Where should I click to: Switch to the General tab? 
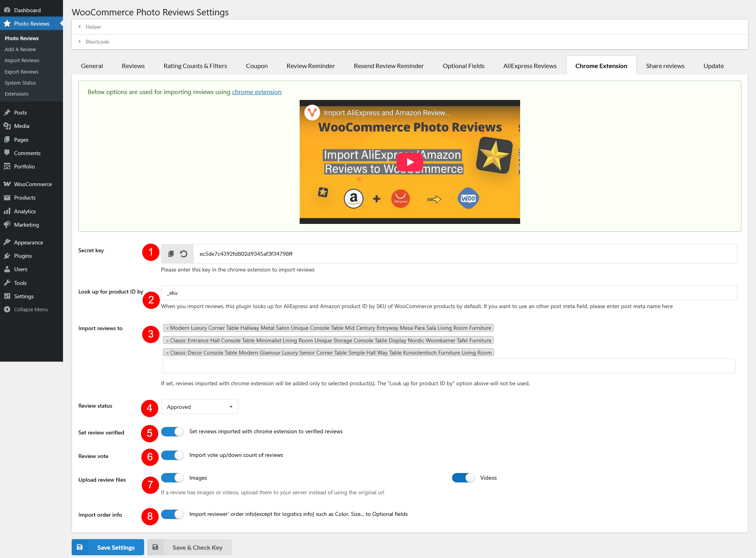pos(92,66)
